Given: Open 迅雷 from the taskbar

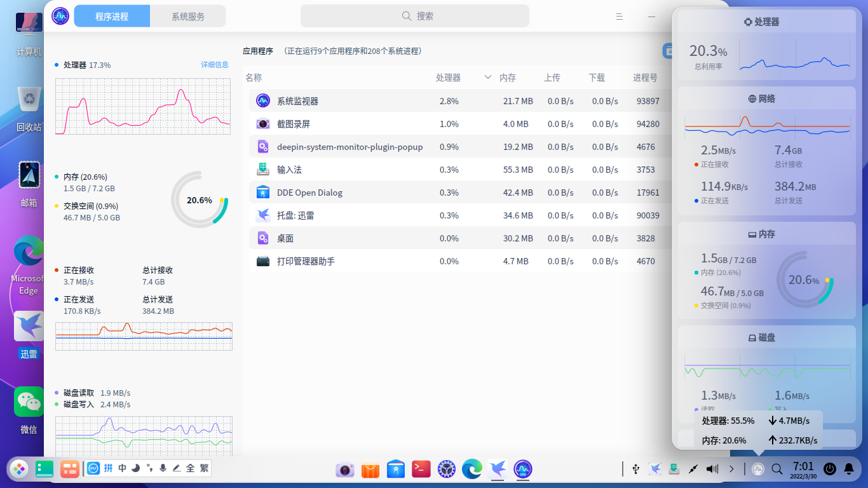Looking at the screenshot, I should [498, 470].
